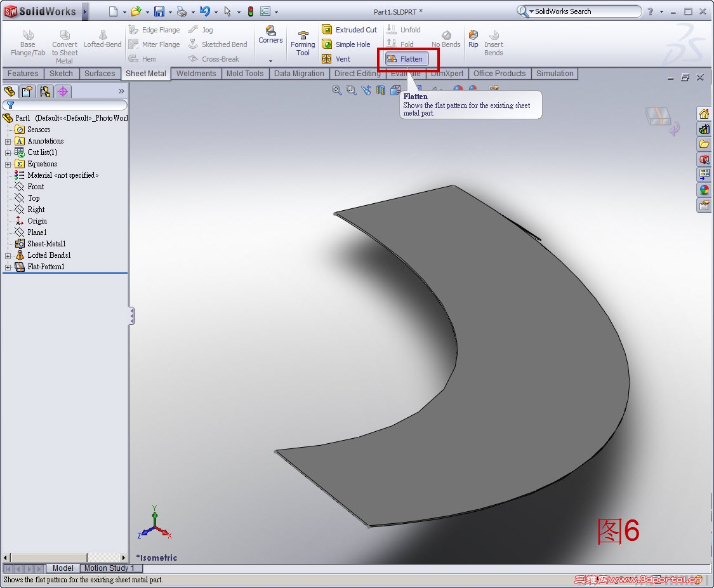Select the Jog tool
714x588 pixels.
point(201,30)
